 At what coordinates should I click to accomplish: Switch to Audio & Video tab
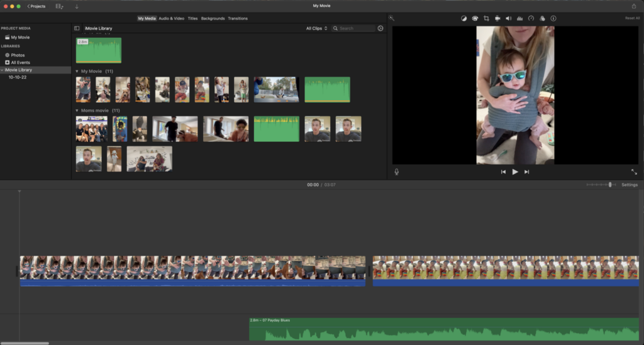tap(171, 18)
